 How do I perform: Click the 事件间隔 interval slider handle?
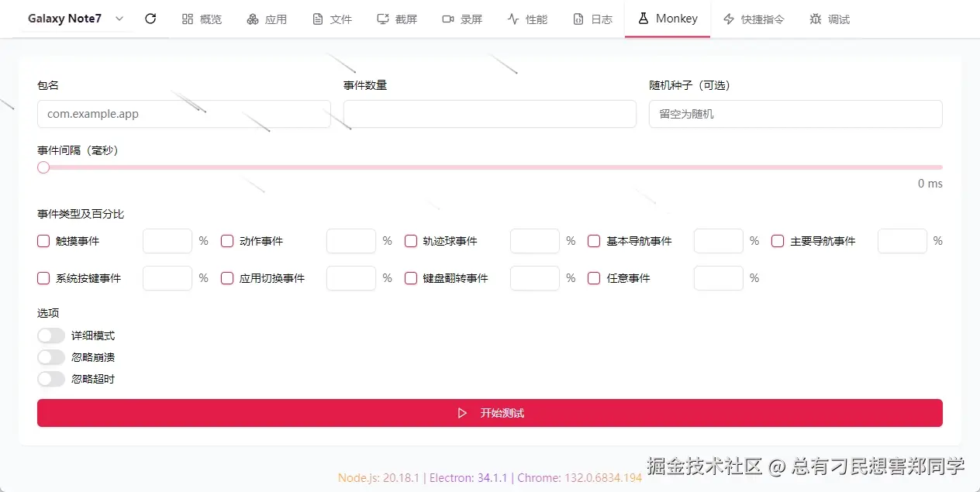[x=43, y=167]
